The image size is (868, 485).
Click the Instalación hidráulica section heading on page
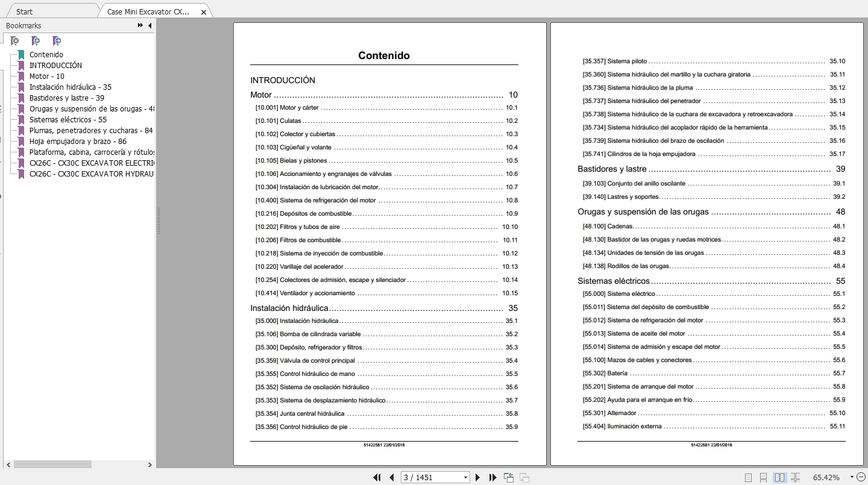(x=289, y=308)
